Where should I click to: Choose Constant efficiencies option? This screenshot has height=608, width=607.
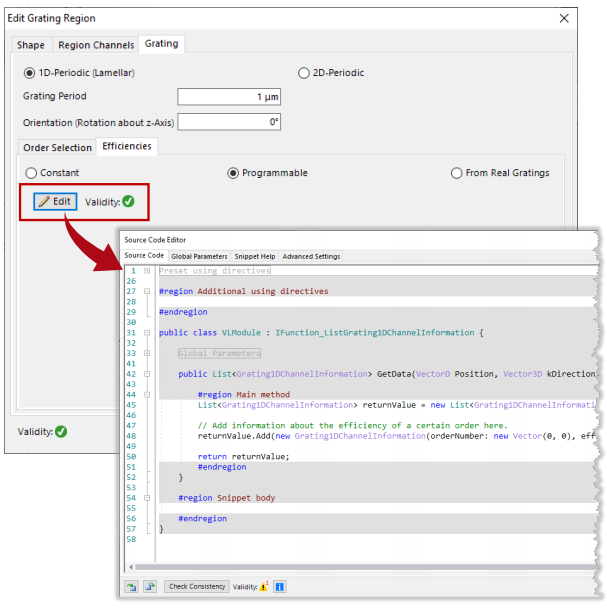coord(31,173)
